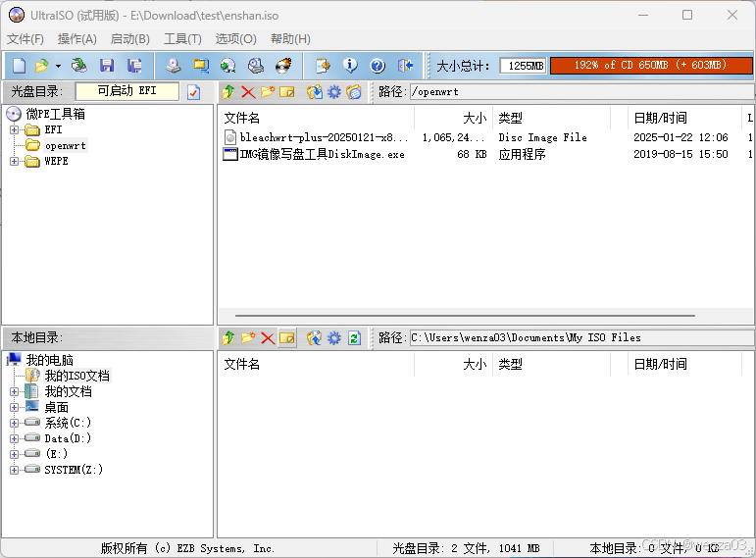Open the 帮助(H) menu
This screenshot has height=558, width=756.
(x=290, y=39)
